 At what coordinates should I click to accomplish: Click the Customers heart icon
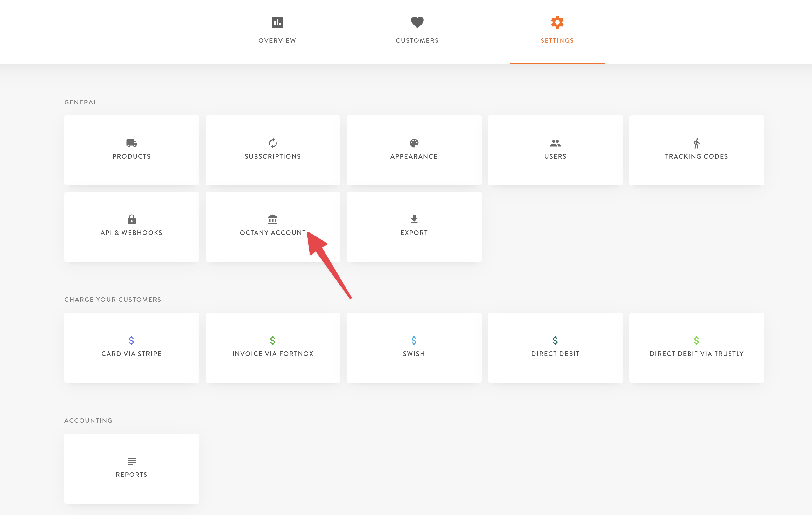click(417, 22)
